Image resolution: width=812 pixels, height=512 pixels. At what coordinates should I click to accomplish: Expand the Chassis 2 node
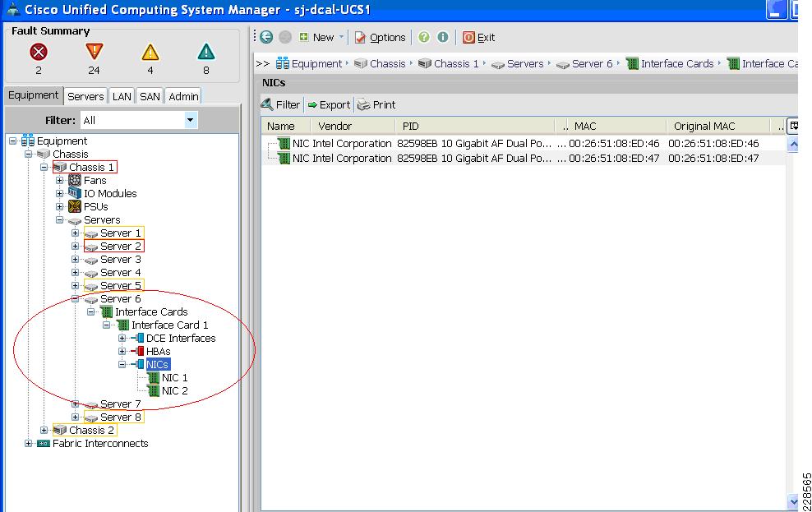44,430
